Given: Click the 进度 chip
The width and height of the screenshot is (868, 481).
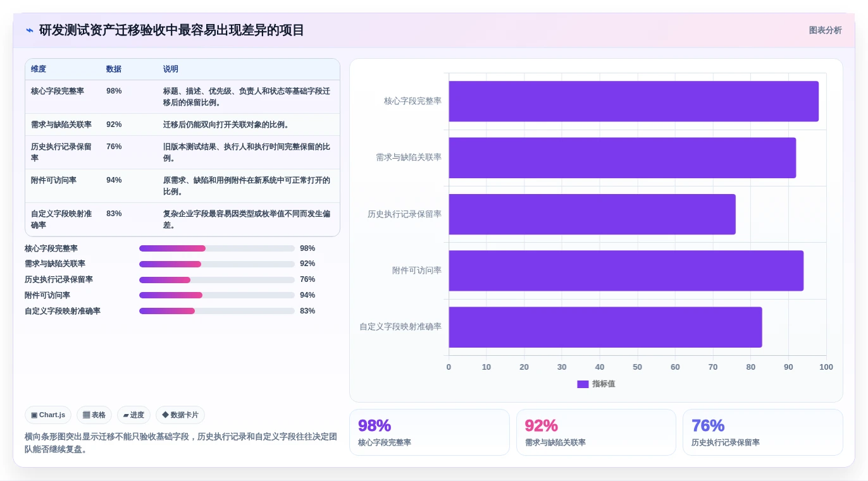Looking at the screenshot, I should (x=133, y=415).
